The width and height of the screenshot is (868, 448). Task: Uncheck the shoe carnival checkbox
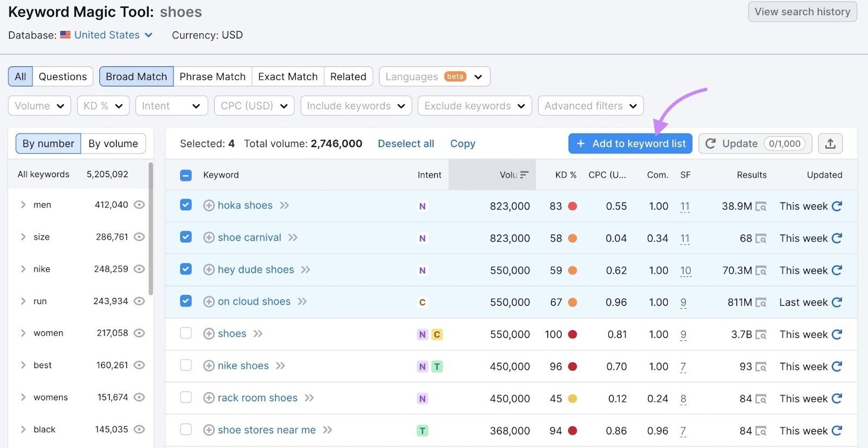click(x=186, y=237)
